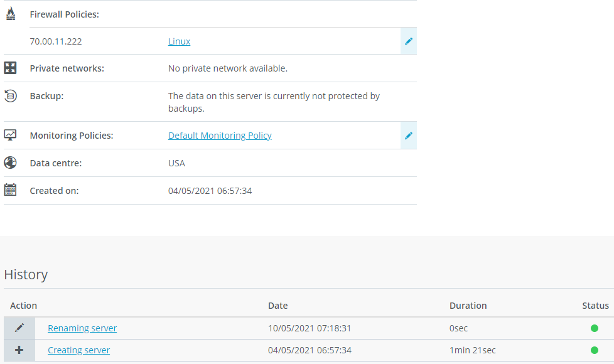This screenshot has height=364, width=614.
Task: Click the pencil icon in the Renaming server row
Action: 19,328
